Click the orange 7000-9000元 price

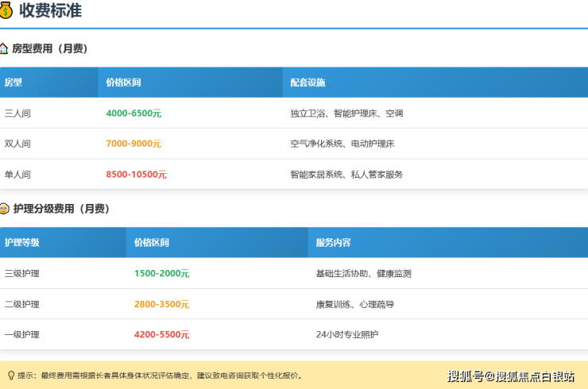pyautogui.click(x=133, y=144)
